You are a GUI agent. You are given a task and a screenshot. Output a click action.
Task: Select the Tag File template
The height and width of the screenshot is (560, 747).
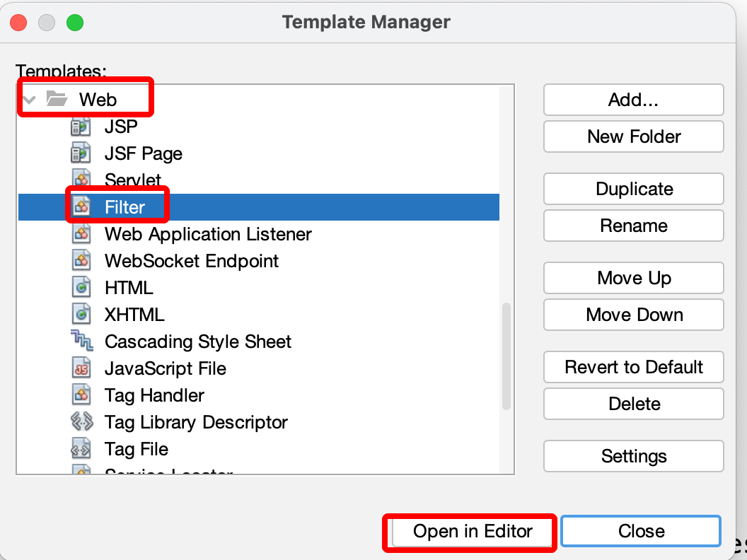coord(136,449)
